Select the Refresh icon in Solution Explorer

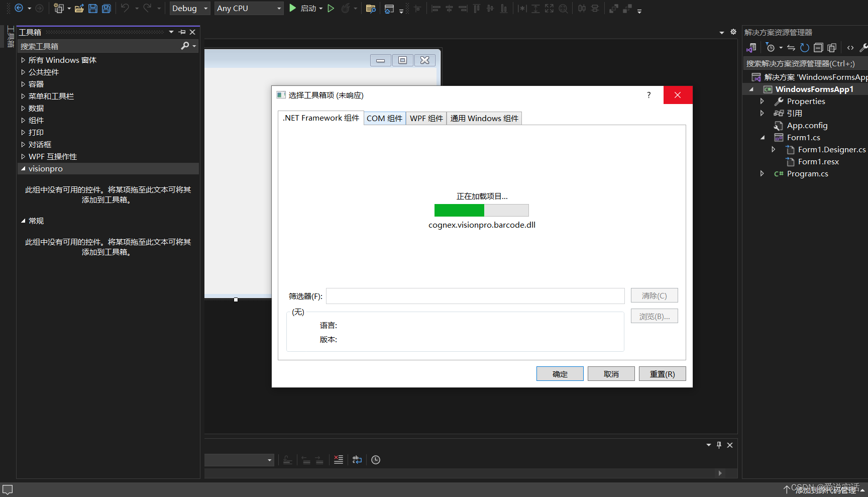[804, 47]
